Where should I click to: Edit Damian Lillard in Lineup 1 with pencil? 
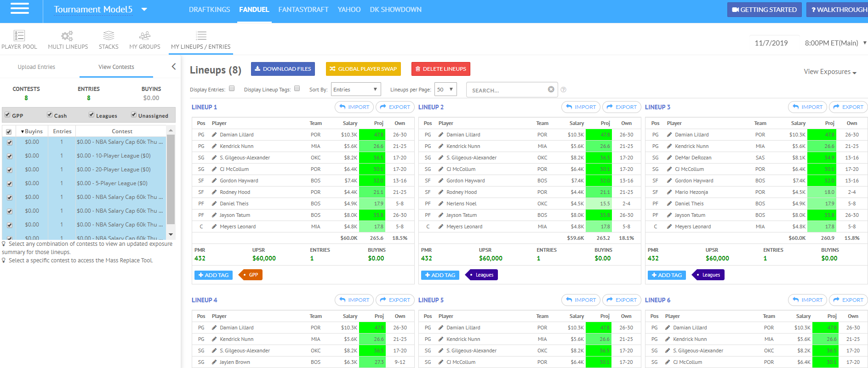214,135
